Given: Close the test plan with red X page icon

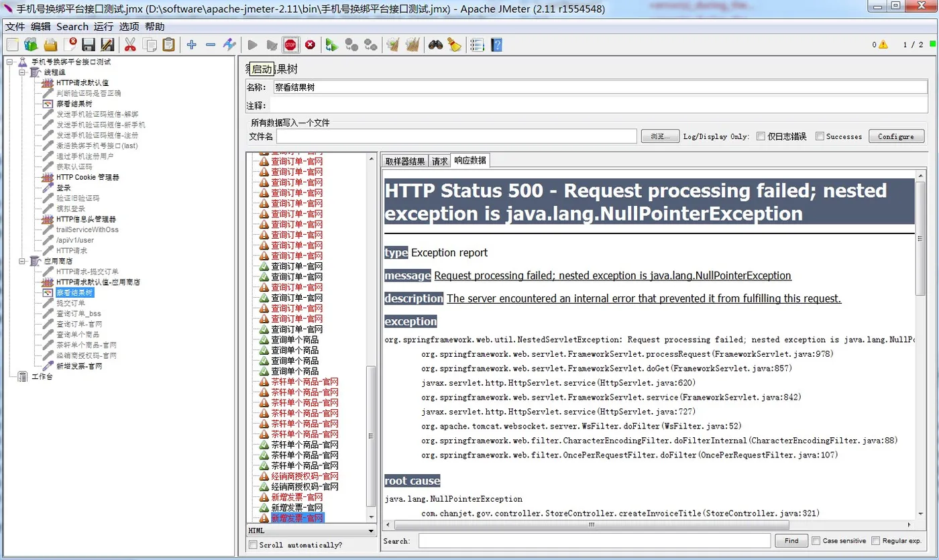Looking at the screenshot, I should click(x=70, y=45).
